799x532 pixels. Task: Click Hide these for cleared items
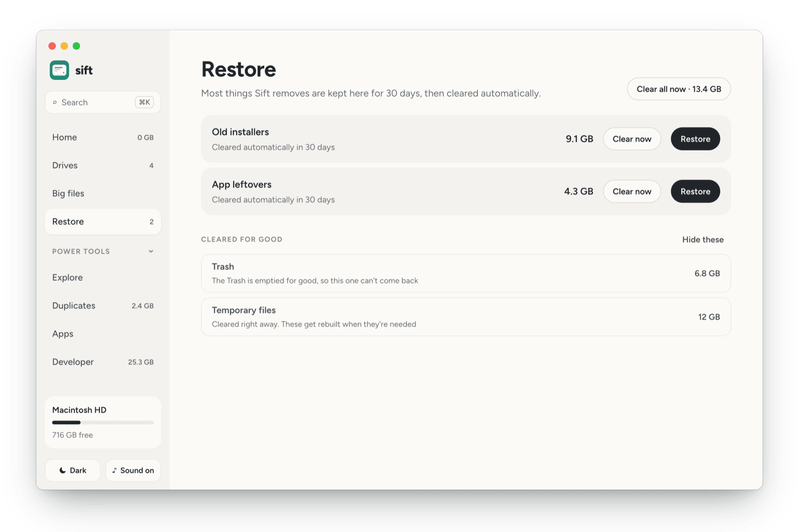(703, 240)
